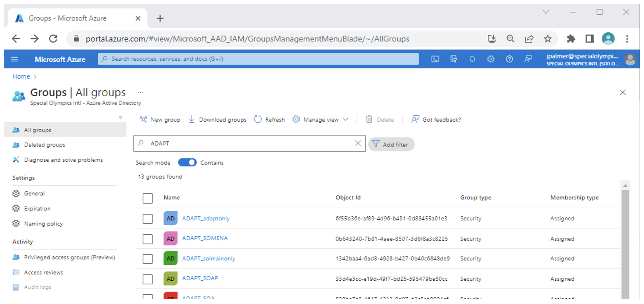Screen dimensions: 644x304
Task: Clear the ADAPT search text
Action: click(x=358, y=143)
